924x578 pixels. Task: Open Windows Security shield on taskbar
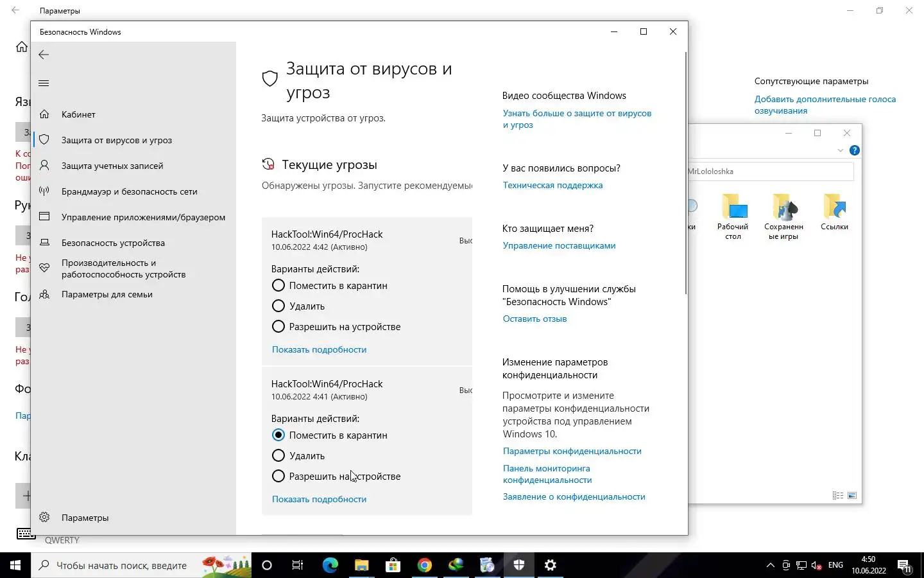[x=518, y=565]
